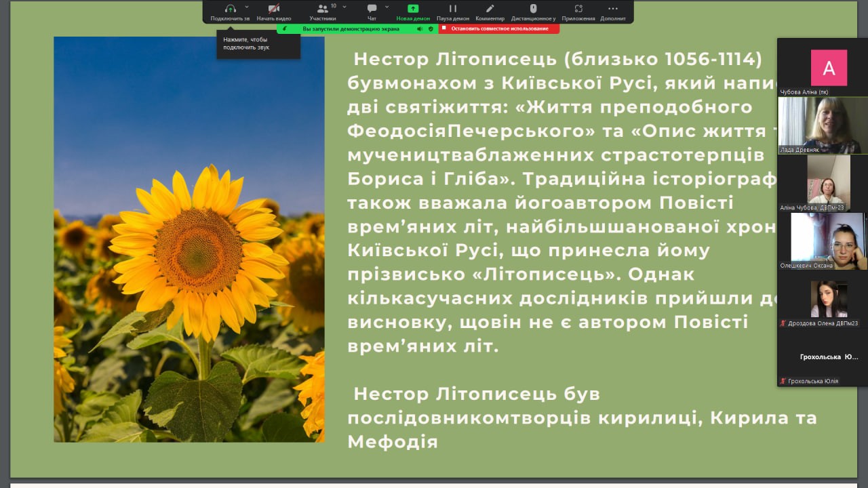Click the pink avatar of Чубова Аліна

(x=829, y=68)
